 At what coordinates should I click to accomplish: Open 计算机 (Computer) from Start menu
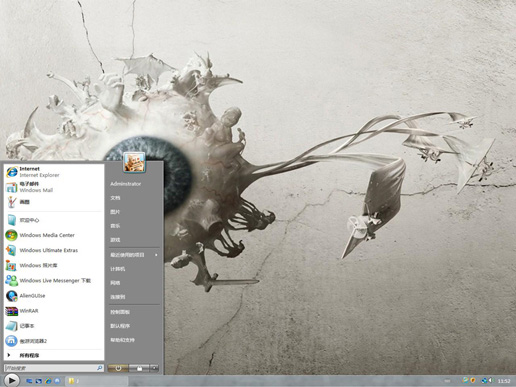click(x=118, y=269)
